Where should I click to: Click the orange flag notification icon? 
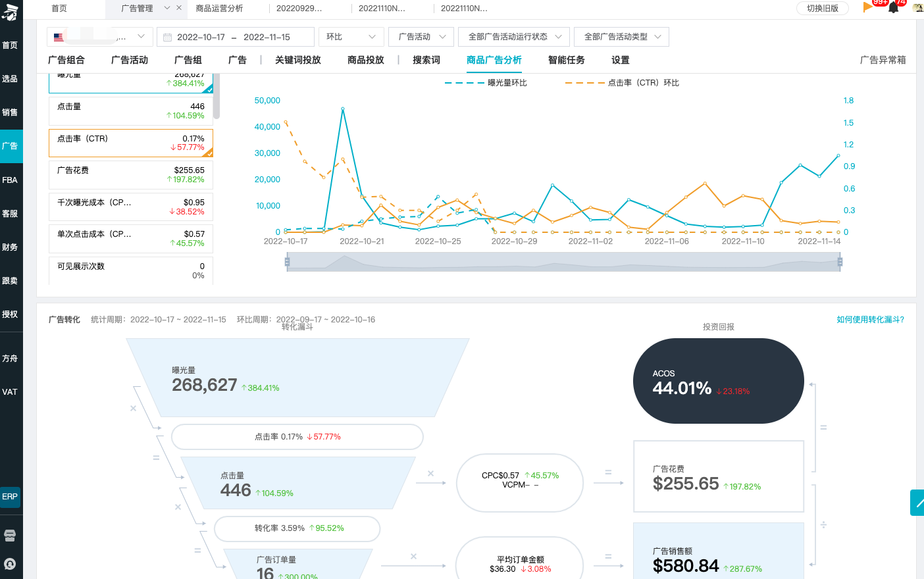868,7
